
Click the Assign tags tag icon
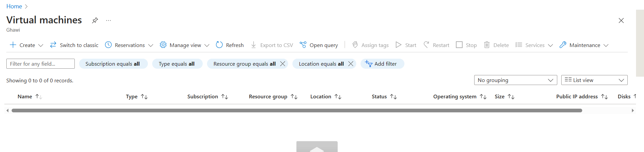click(x=355, y=45)
